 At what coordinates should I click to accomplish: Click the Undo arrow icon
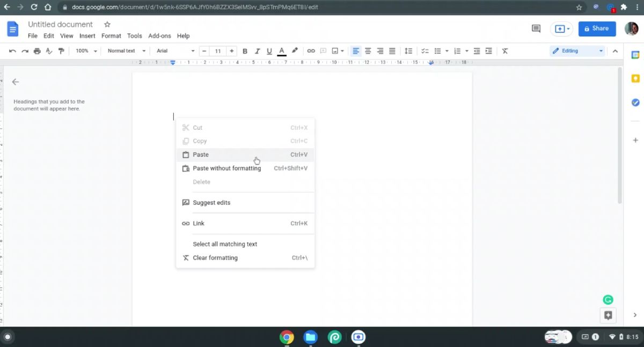pyautogui.click(x=12, y=50)
